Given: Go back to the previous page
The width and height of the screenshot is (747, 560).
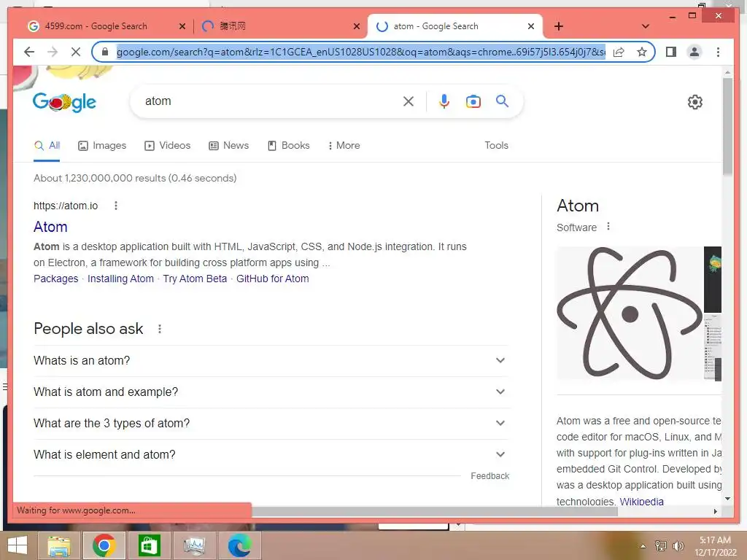Looking at the screenshot, I should 29,52.
